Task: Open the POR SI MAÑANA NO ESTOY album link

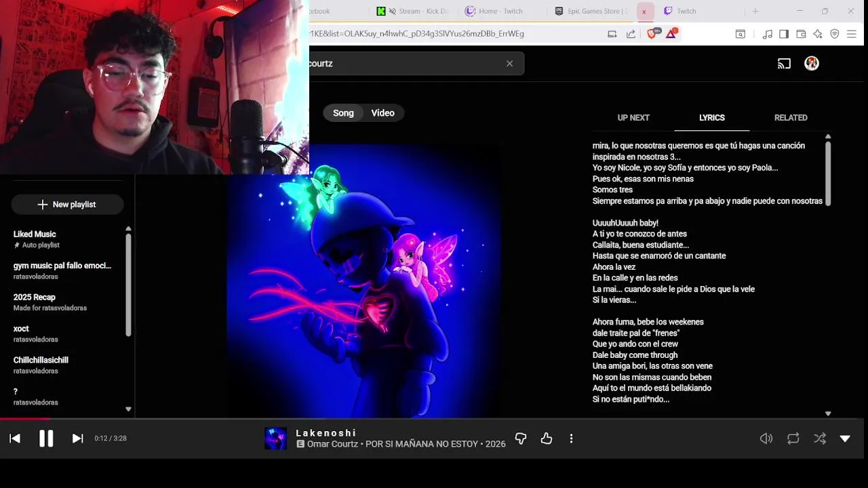Action: (x=422, y=444)
